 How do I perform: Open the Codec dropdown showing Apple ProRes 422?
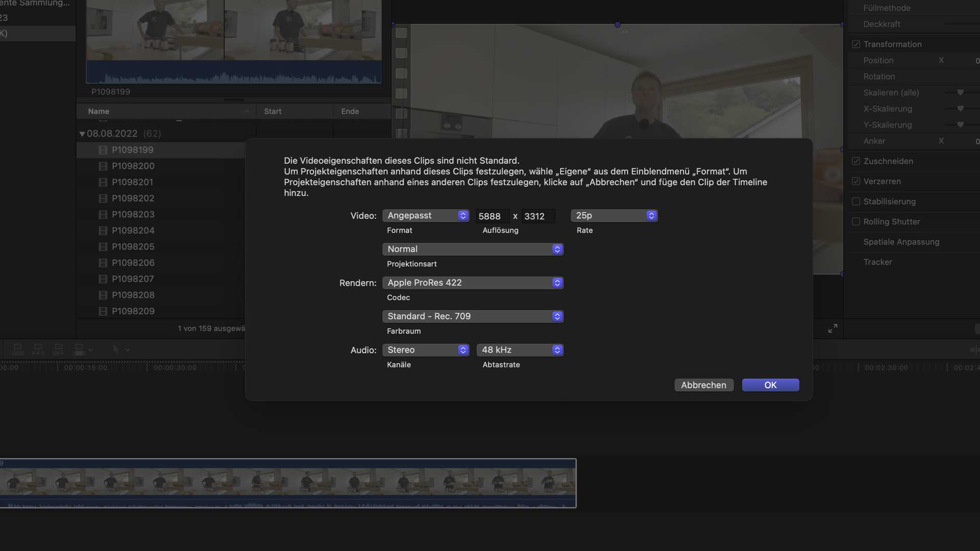point(473,283)
